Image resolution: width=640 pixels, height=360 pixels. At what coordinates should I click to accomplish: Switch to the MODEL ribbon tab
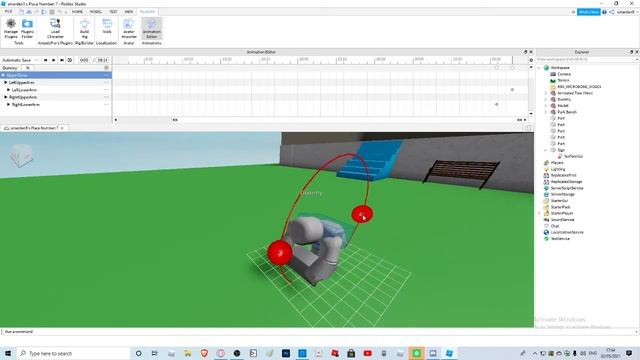coord(96,12)
